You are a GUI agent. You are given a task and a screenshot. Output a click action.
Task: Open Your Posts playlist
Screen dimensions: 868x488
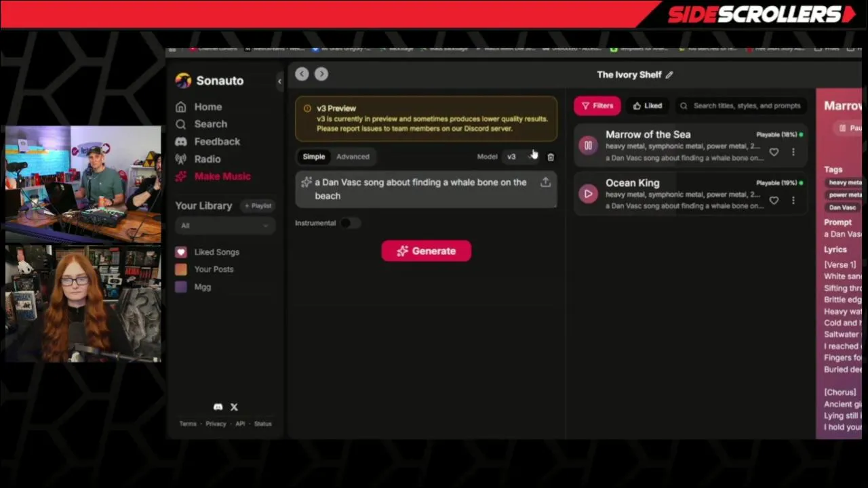coord(214,269)
